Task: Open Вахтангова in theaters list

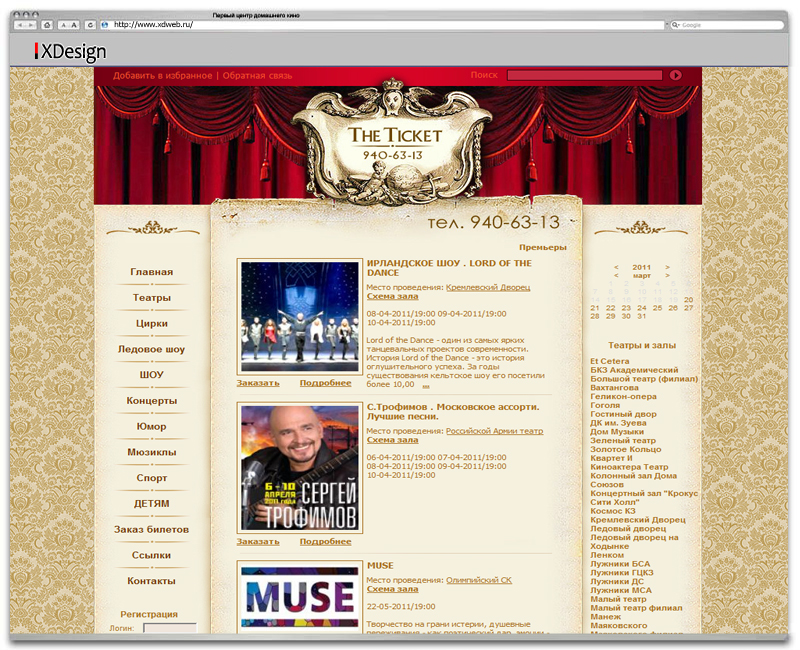Action: [x=614, y=388]
